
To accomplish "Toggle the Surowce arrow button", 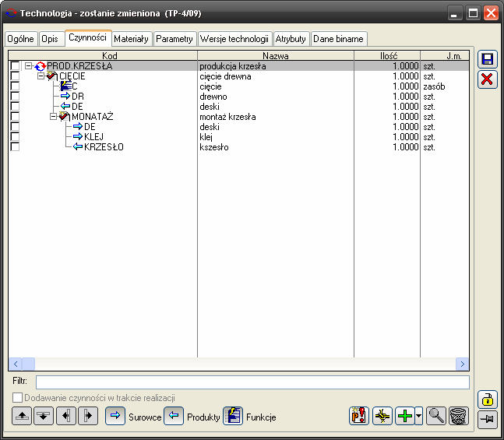I will [x=115, y=416].
